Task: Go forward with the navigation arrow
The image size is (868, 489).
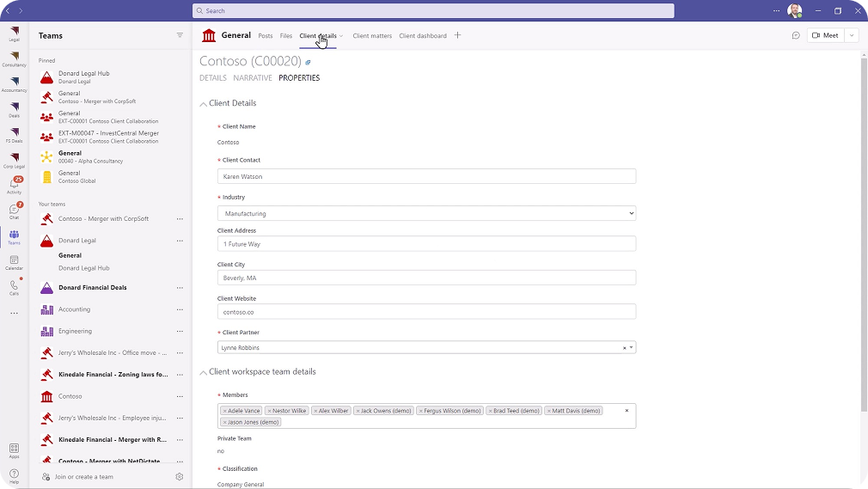Action: coord(21,10)
